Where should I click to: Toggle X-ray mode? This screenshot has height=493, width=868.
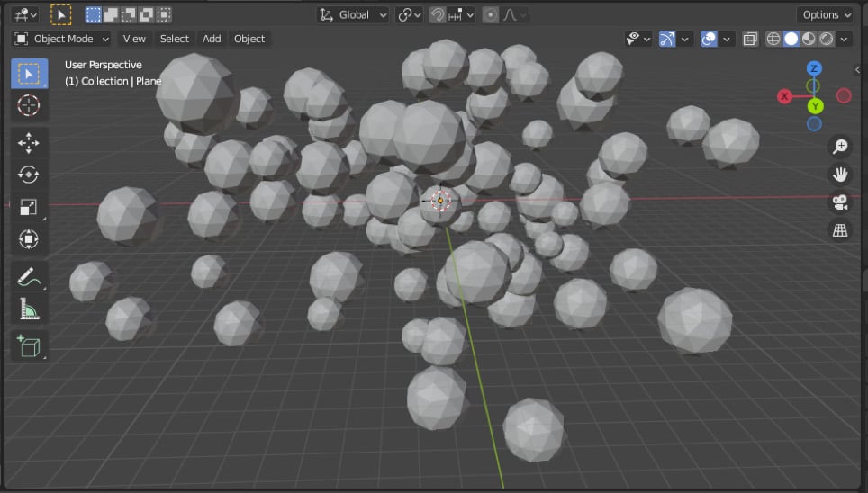tap(750, 39)
